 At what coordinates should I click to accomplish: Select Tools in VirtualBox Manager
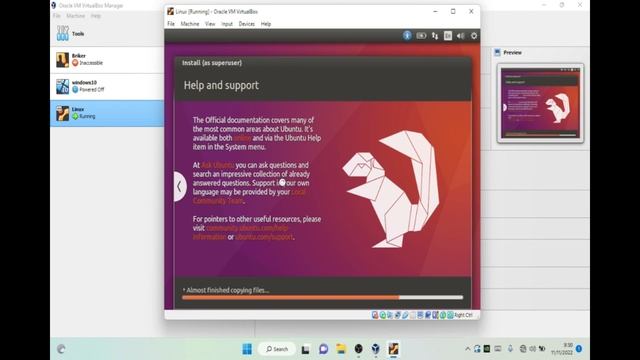click(107, 33)
